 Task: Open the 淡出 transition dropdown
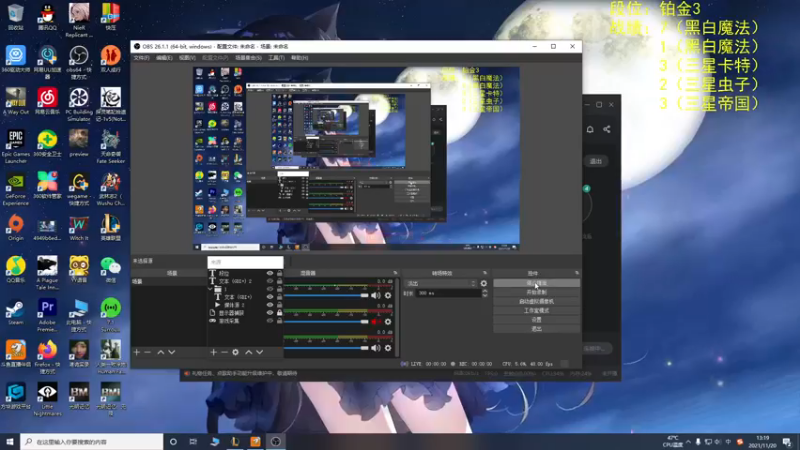pos(441,283)
